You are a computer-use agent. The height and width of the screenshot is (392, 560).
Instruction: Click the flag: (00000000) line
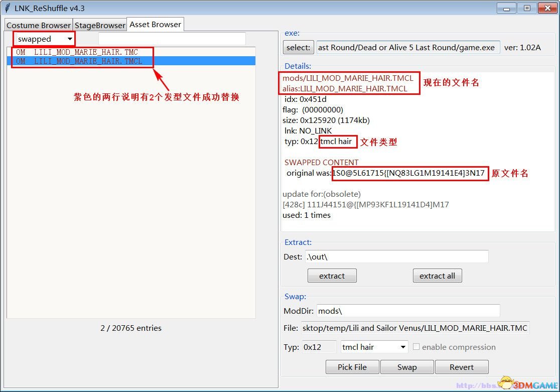coord(313,110)
